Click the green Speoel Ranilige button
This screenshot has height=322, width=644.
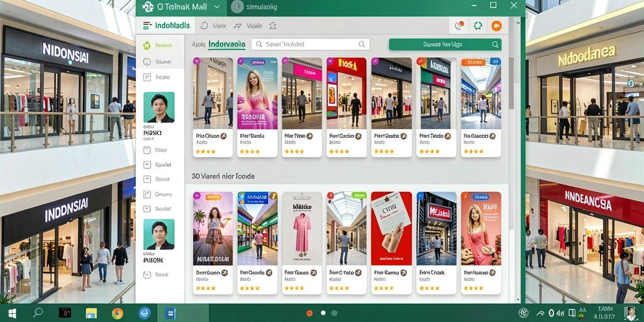[x=445, y=45]
